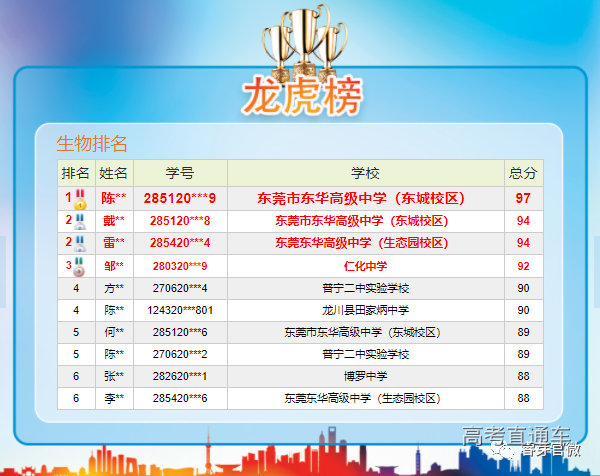
Task: Sort by the 总分 column header
Action: click(523, 173)
